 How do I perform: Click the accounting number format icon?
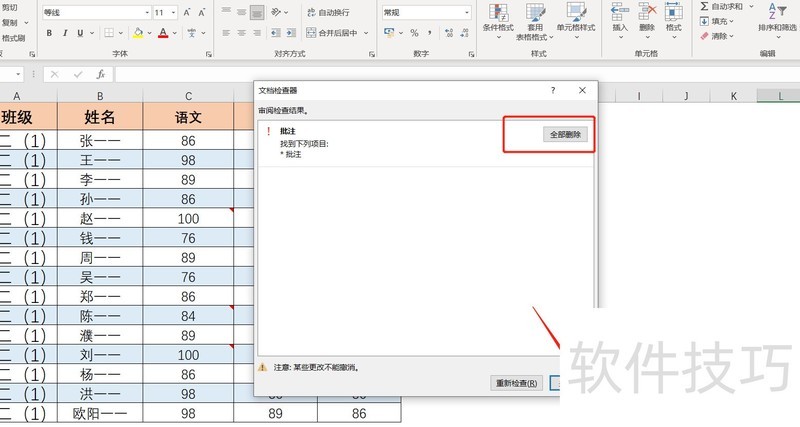pos(389,33)
